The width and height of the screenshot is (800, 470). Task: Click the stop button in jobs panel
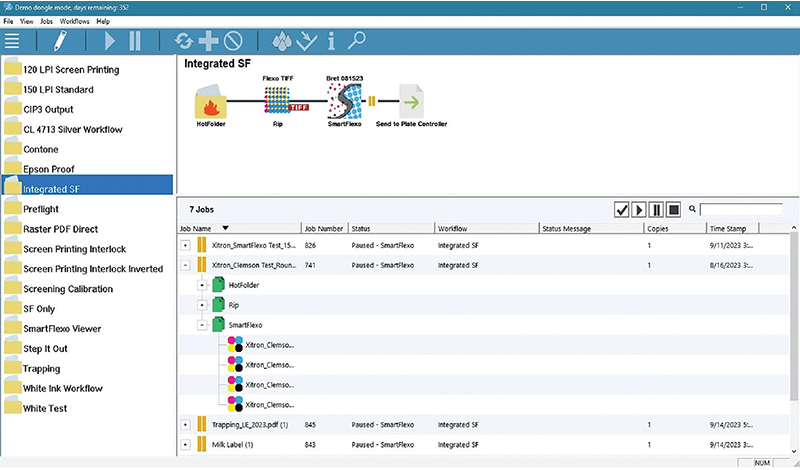click(x=673, y=210)
